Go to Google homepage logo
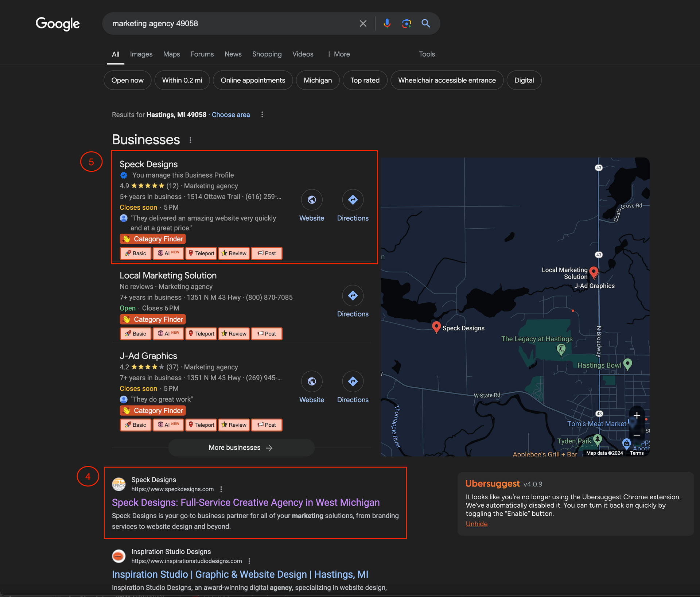 [x=58, y=24]
